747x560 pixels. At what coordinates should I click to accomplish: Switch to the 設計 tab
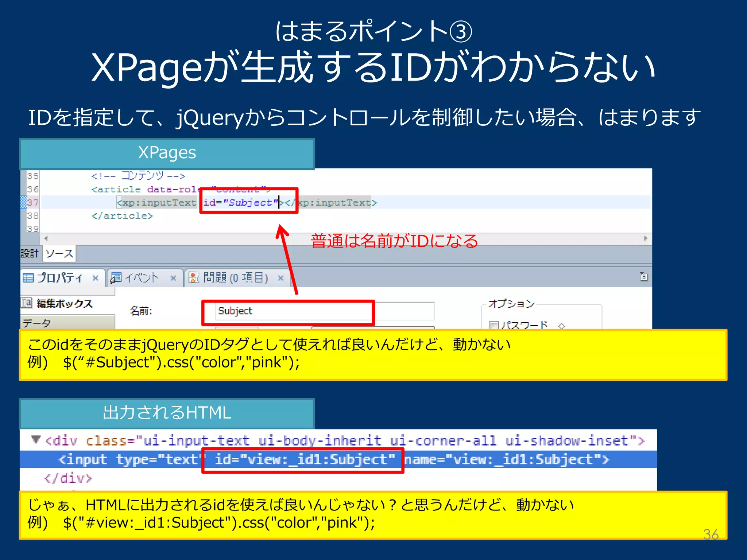(x=30, y=253)
